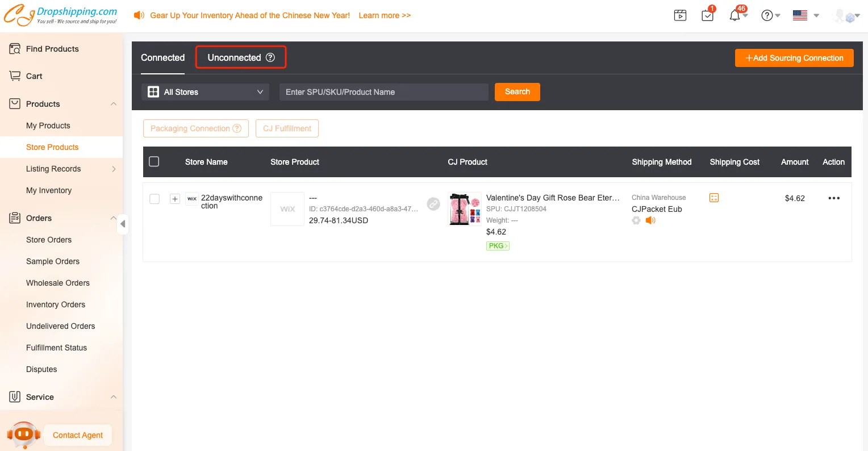Open Store Orders in sidebar

pos(49,240)
